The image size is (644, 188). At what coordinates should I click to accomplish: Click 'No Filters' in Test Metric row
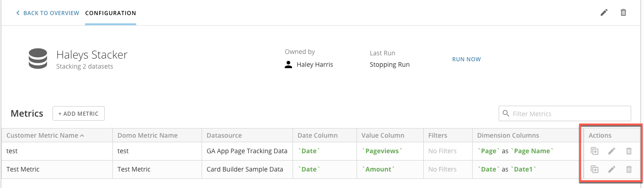pyautogui.click(x=442, y=169)
